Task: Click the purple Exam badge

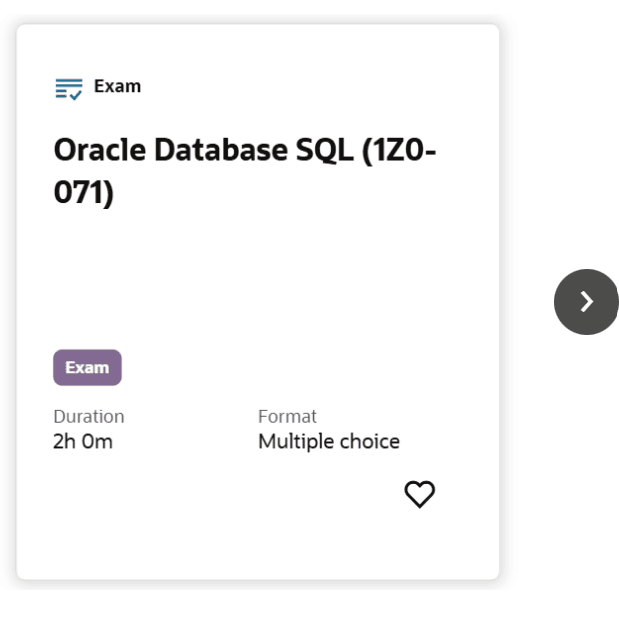Action: pos(87,368)
